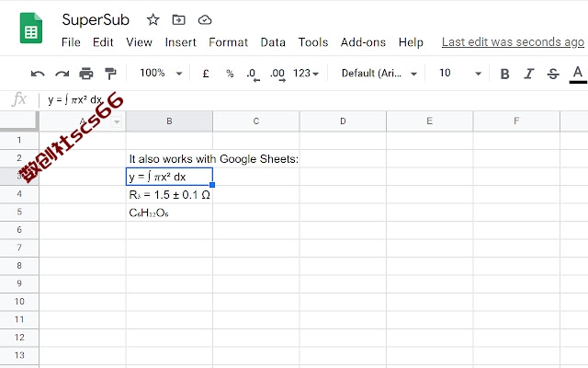
Task: Increase decimal places
Action: [x=277, y=74]
